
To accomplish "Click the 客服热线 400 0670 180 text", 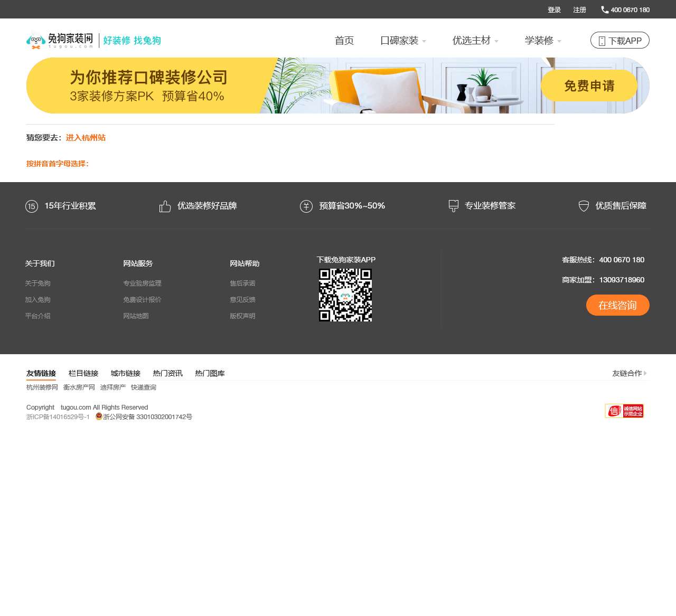I will click(603, 260).
